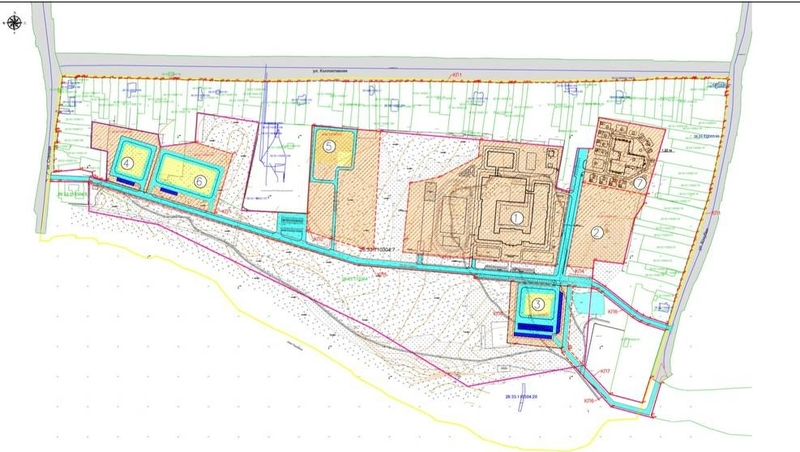Click the dark blue bar below marker 4
This screenshot has width=800, height=452.
coord(128,180)
